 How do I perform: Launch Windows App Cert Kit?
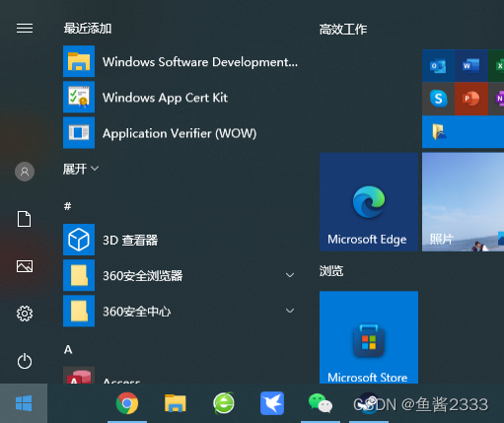pyautogui.click(x=180, y=98)
